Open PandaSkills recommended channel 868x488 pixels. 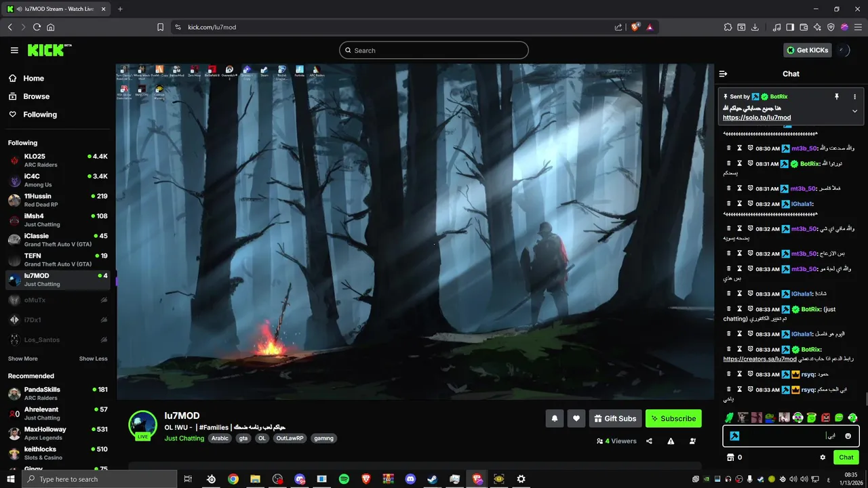pos(58,393)
